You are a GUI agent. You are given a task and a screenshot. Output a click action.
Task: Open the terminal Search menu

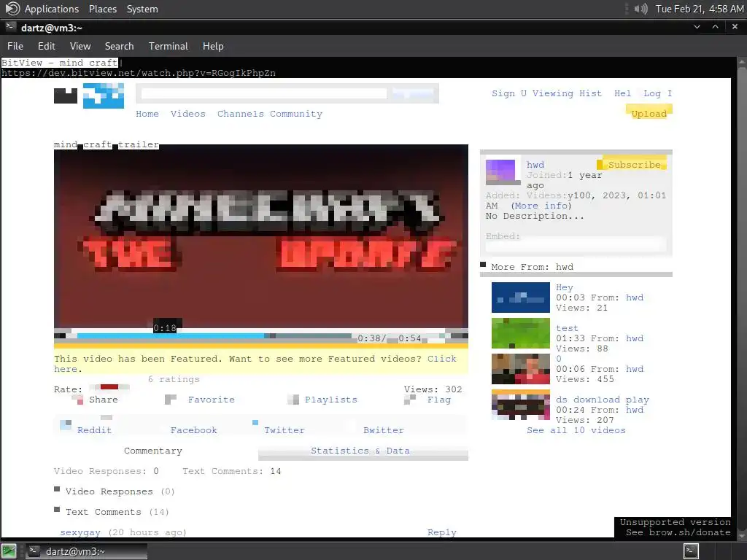click(119, 46)
